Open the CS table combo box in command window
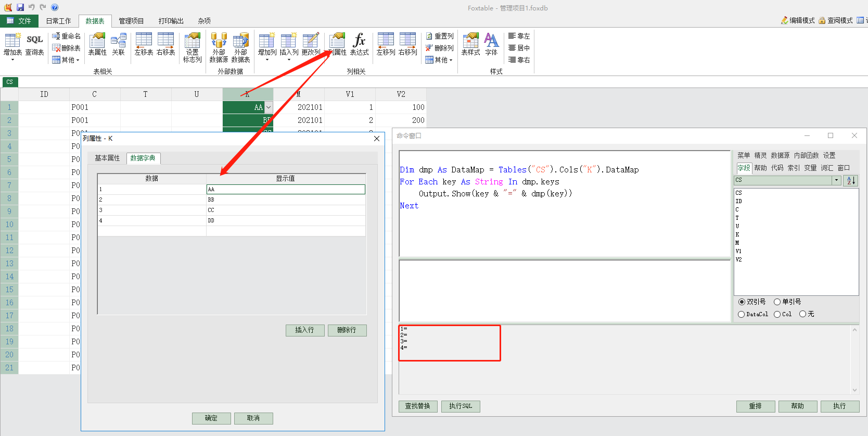This screenshot has width=868, height=436. point(787,180)
